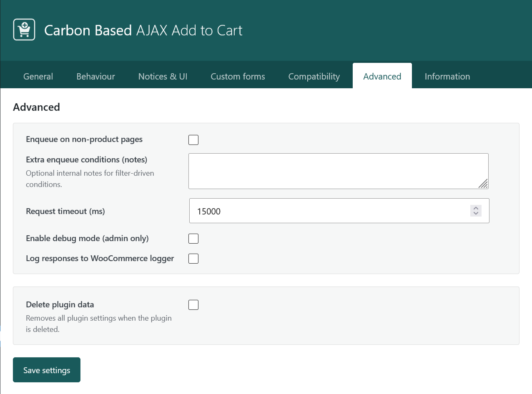Click the 'Log responses to WooCommerce logger' label
532x394 pixels.
(x=100, y=258)
